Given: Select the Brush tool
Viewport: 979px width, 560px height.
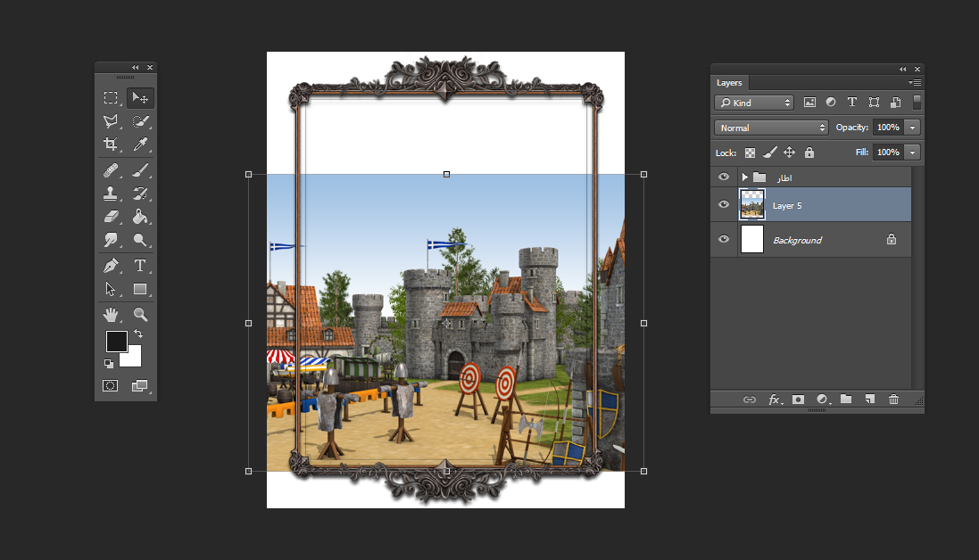Looking at the screenshot, I should pos(140,169).
